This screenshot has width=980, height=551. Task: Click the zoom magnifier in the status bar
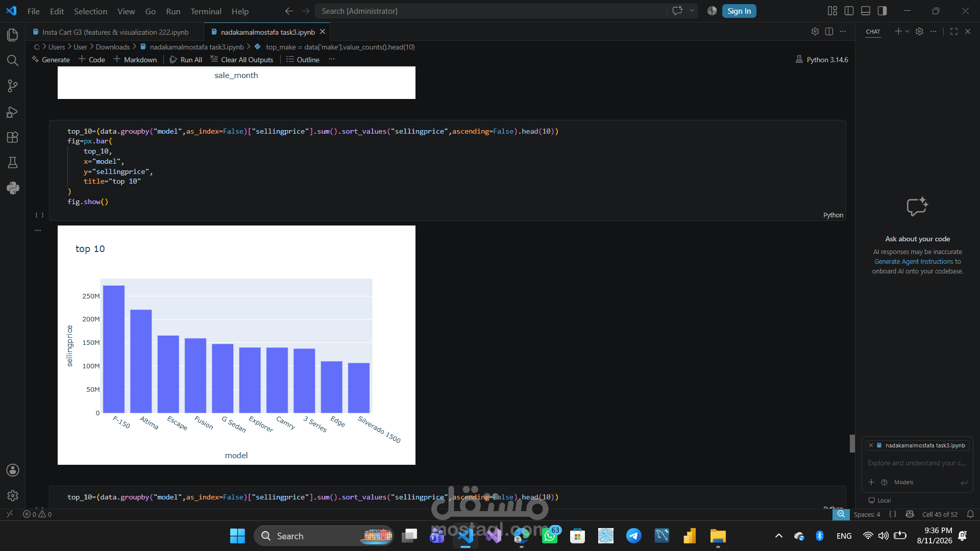(x=841, y=514)
